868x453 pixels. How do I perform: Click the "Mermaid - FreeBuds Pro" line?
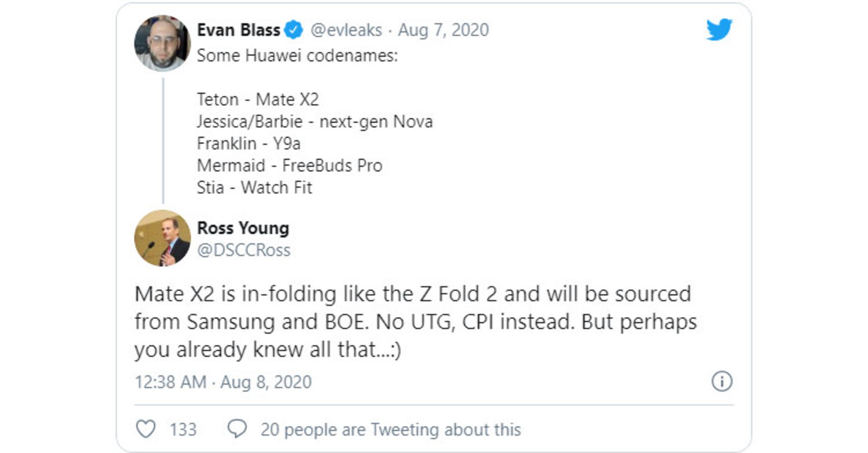click(289, 166)
